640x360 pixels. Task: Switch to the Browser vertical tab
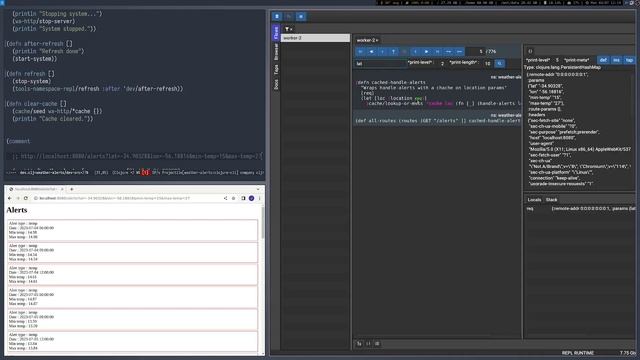click(x=276, y=52)
